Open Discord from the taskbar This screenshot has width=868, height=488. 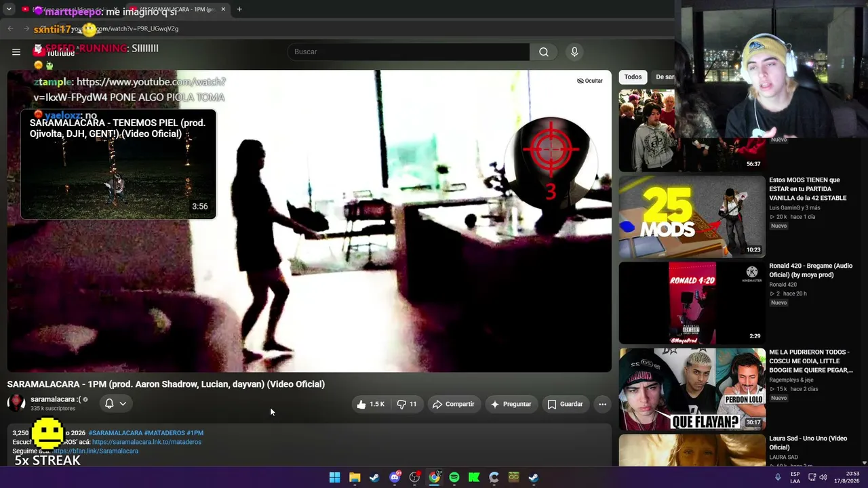click(x=395, y=477)
